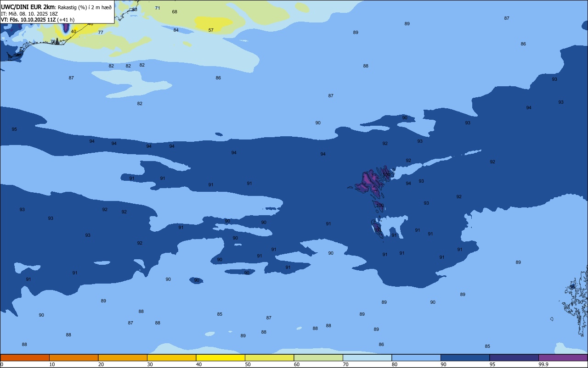Screen dimensions: 588x368
Task: Select the navy 95–99.9 legend swatch
Action: pyautogui.click(x=514, y=357)
